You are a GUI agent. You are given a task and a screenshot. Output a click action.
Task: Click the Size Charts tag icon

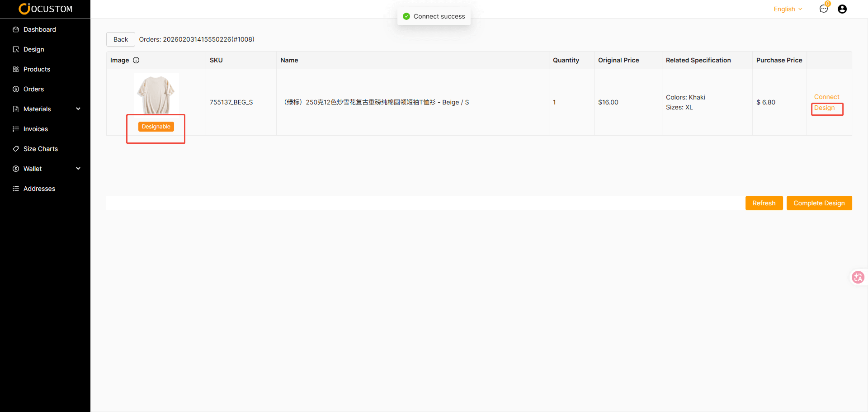[16, 149]
